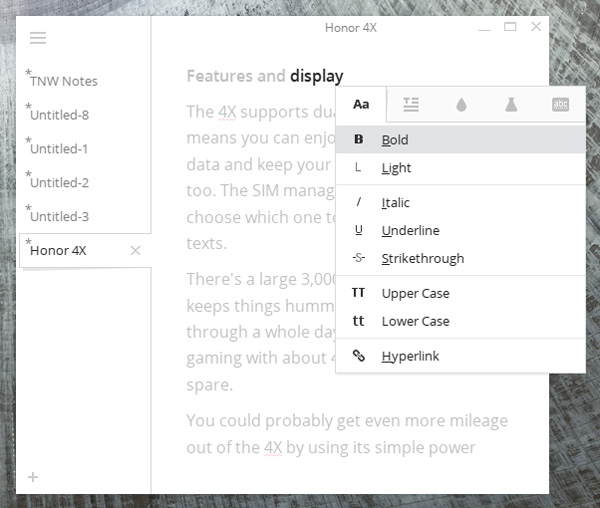This screenshot has width=600, height=508.
Task: Open the Untitled-2 note
Action: click(x=59, y=182)
